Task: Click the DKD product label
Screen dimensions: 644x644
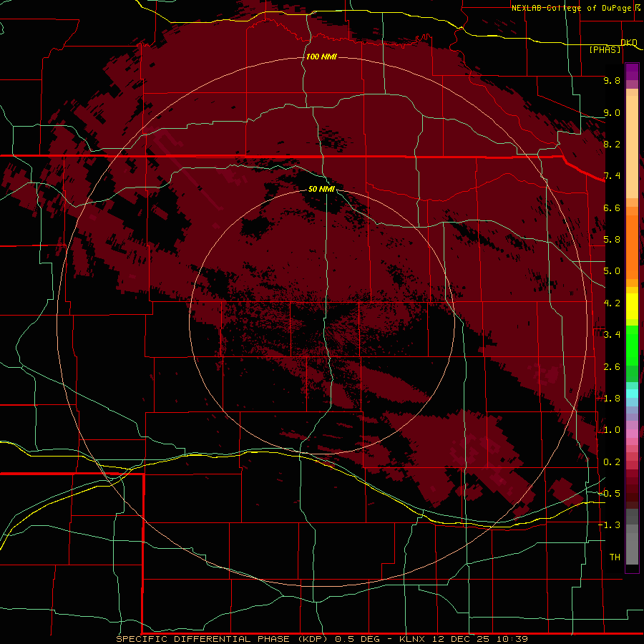Action: tap(629, 43)
